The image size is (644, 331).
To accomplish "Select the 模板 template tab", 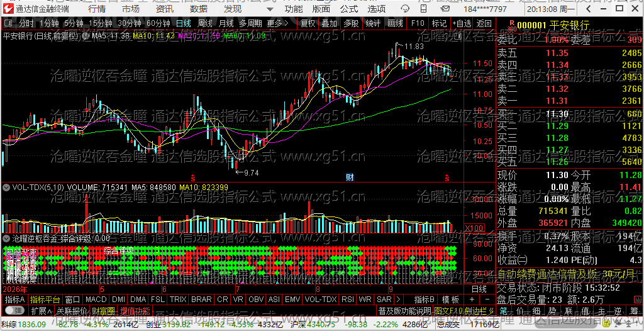I will 450,300.
